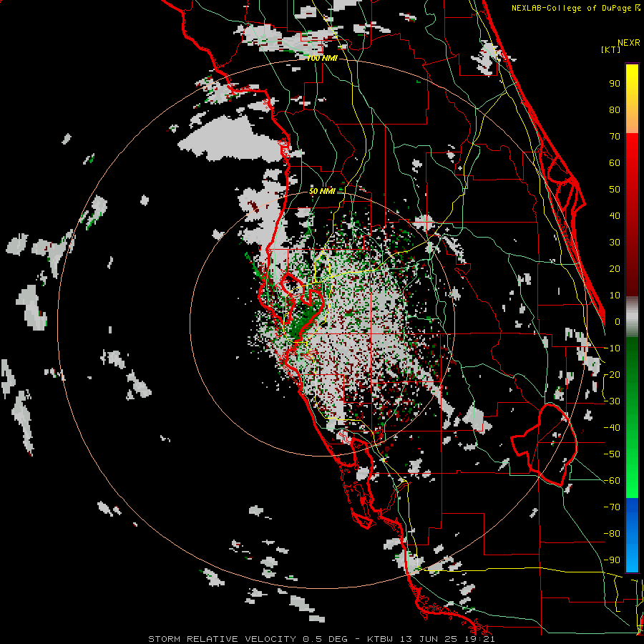Viewport: 644px width, 644px height.
Task: Click the -40 scale value
Action: click(x=612, y=428)
